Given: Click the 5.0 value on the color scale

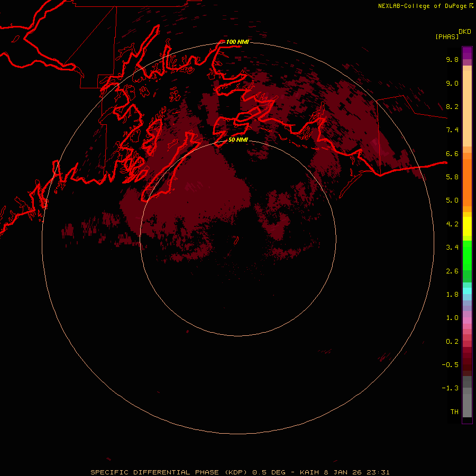Looking at the screenshot, I should click(452, 200).
